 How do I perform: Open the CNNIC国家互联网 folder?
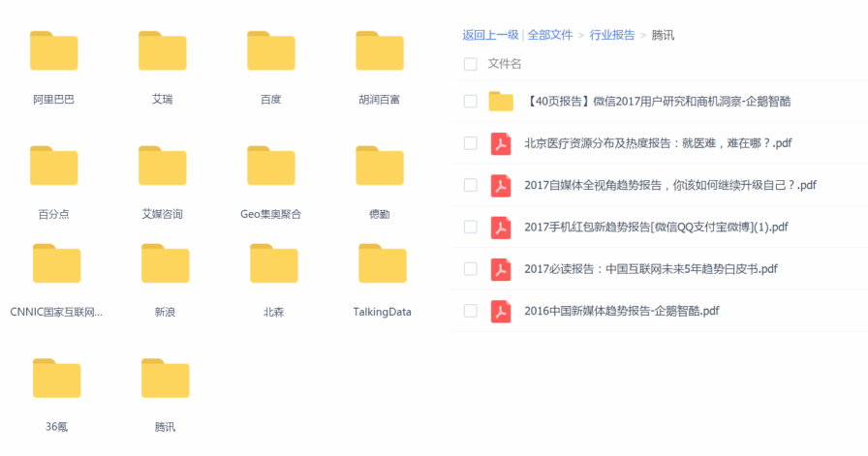tap(56, 263)
